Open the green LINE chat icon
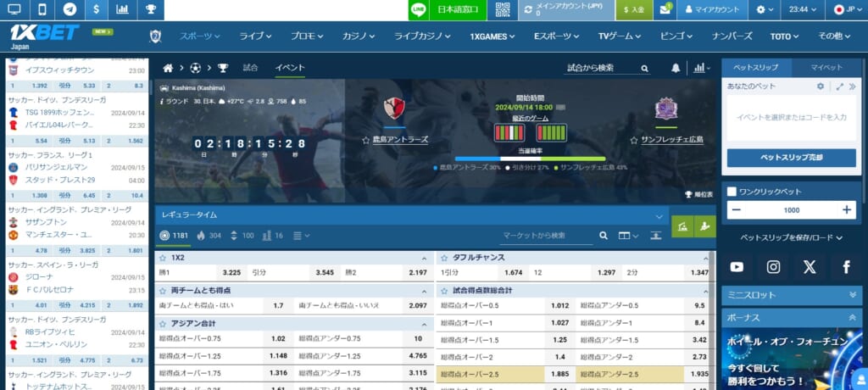Screen dimensions: 868x390 (x=419, y=9)
